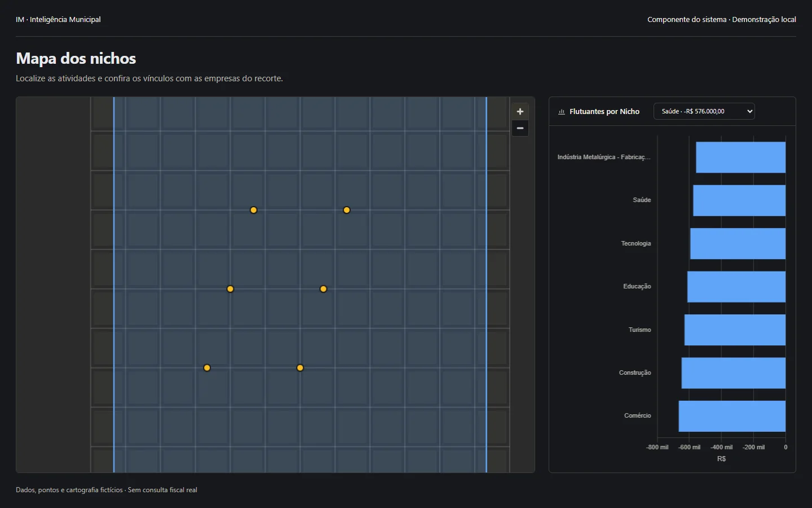This screenshot has height=508, width=812.
Task: Click the Comércio axis label
Action: 637,416
